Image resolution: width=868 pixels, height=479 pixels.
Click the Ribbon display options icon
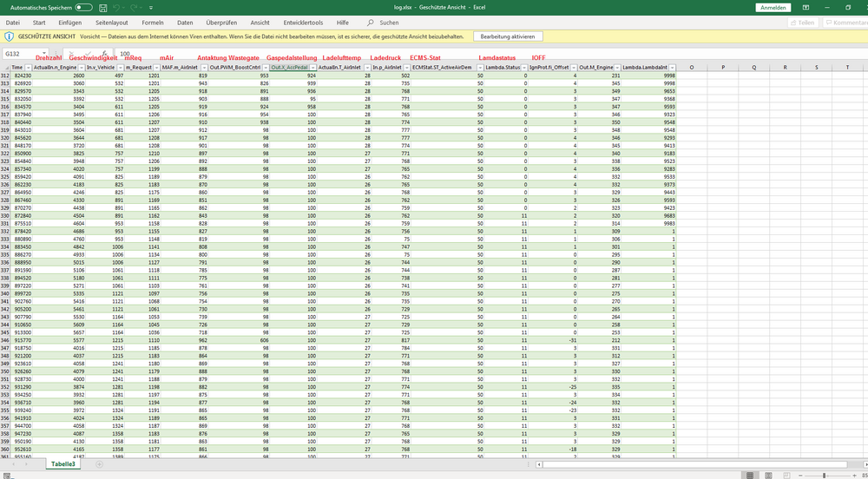tap(806, 8)
